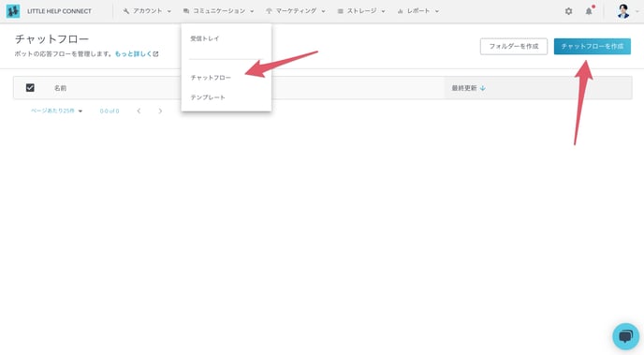Expand the ストレージ dropdown menu
This screenshot has width=644, height=355.
pyautogui.click(x=361, y=11)
